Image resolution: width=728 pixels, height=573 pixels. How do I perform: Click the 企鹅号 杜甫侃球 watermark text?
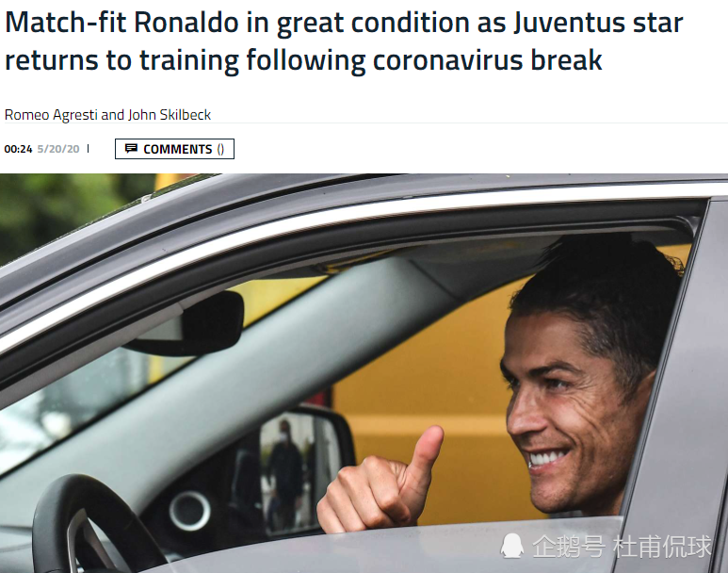622,546
